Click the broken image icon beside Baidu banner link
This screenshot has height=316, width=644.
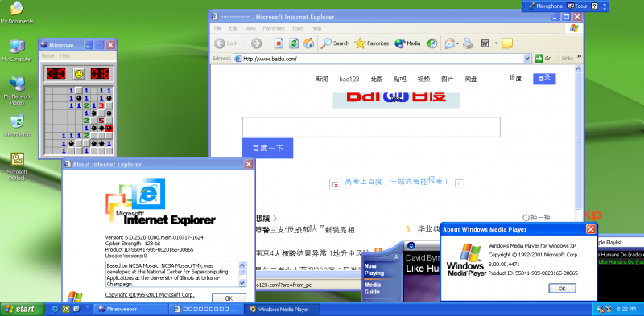[335, 184]
